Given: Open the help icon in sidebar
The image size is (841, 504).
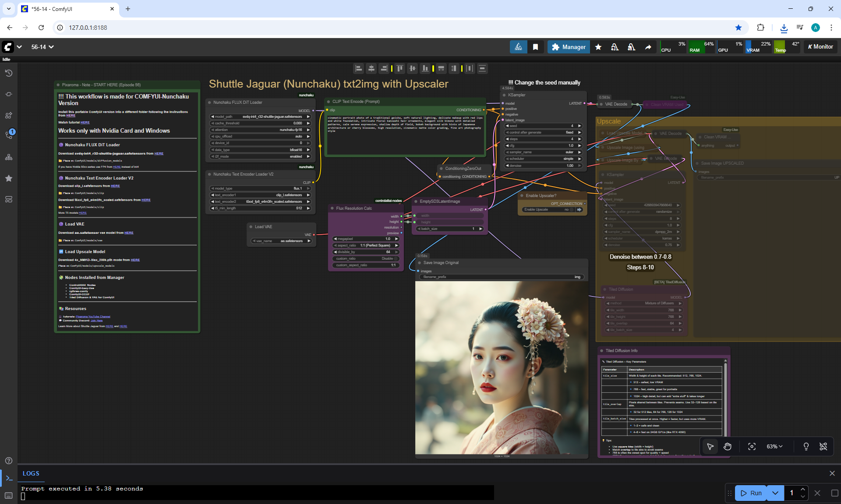Looking at the screenshot, I should coord(9,461).
